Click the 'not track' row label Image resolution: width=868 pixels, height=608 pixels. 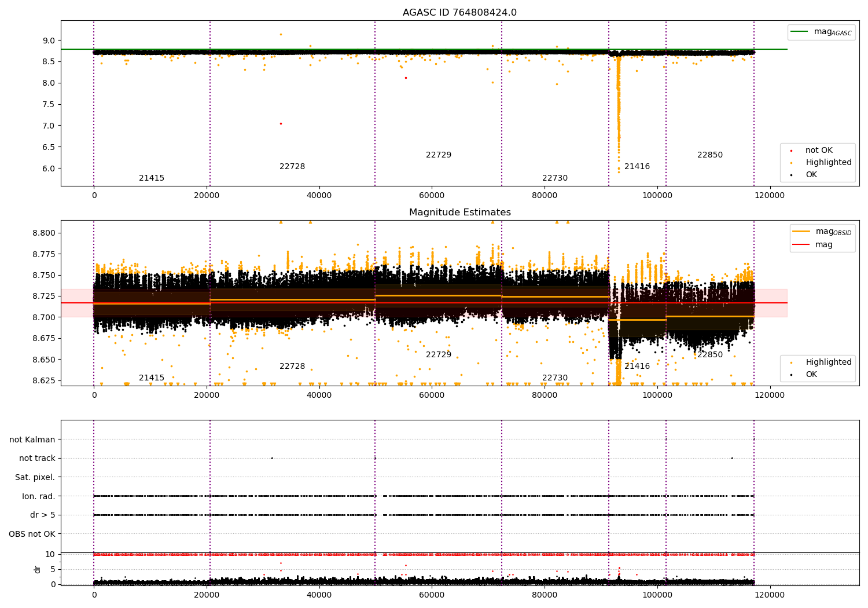37,458
